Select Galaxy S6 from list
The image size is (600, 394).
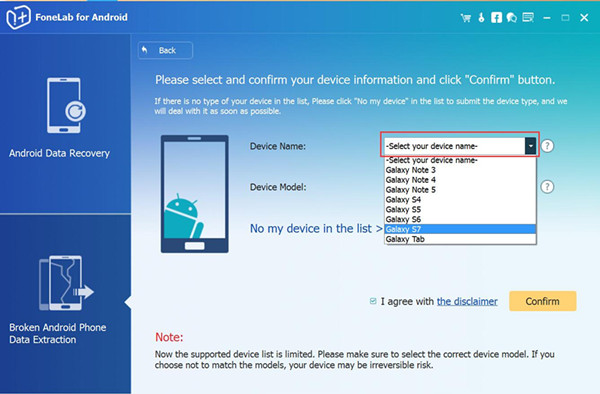coord(460,220)
